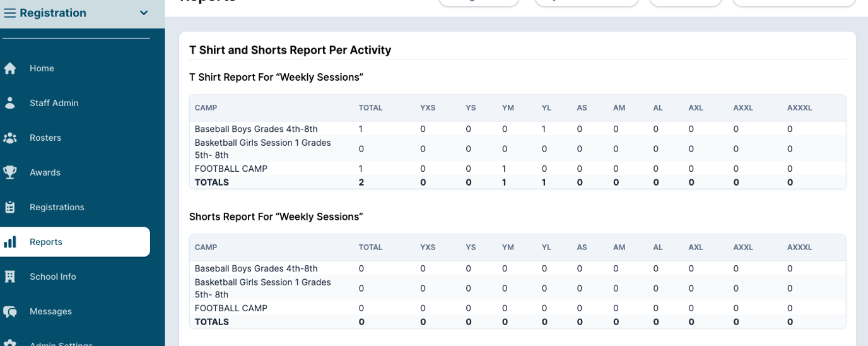Click the Home house icon
Viewport: 868px width, 346px height.
(x=10, y=68)
